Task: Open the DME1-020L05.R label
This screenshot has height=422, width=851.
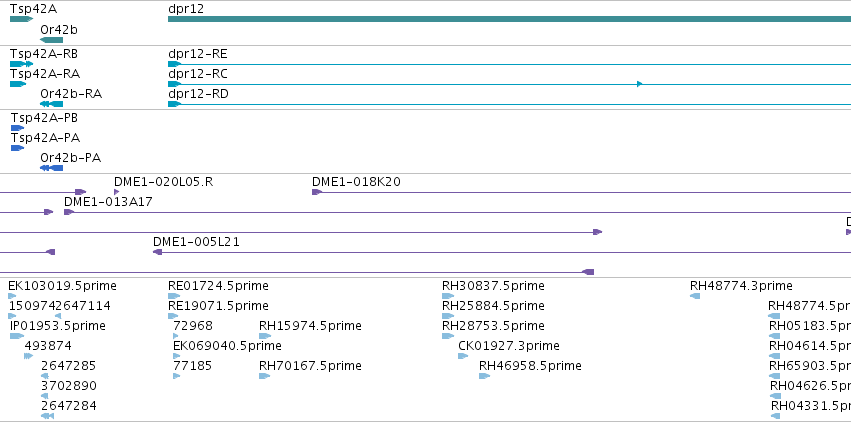Action: tap(163, 182)
